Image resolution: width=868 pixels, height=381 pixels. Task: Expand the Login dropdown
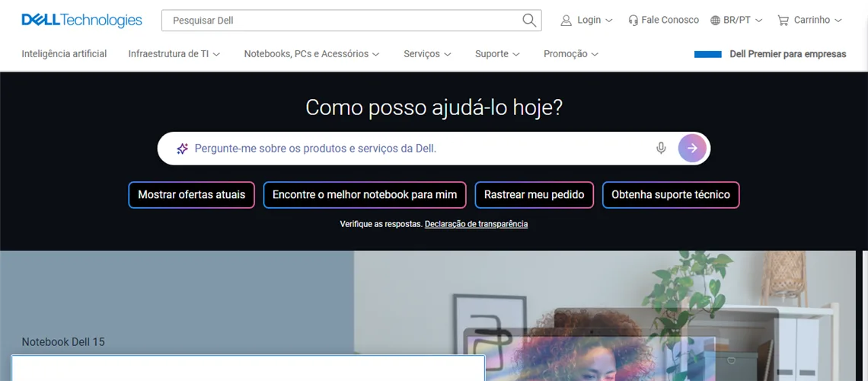click(x=587, y=21)
